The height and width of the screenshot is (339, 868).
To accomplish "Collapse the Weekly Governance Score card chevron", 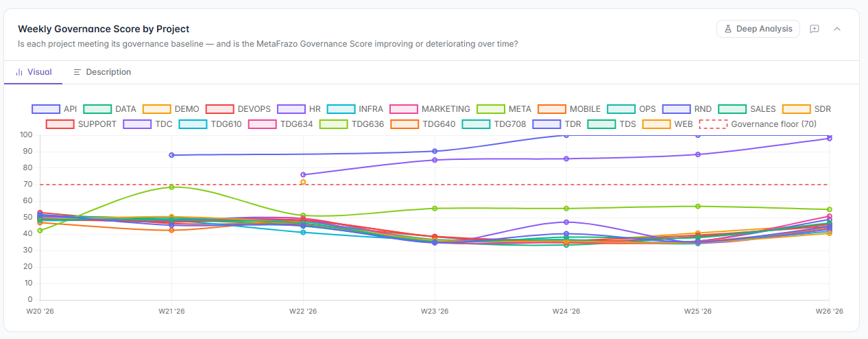I will pyautogui.click(x=837, y=29).
